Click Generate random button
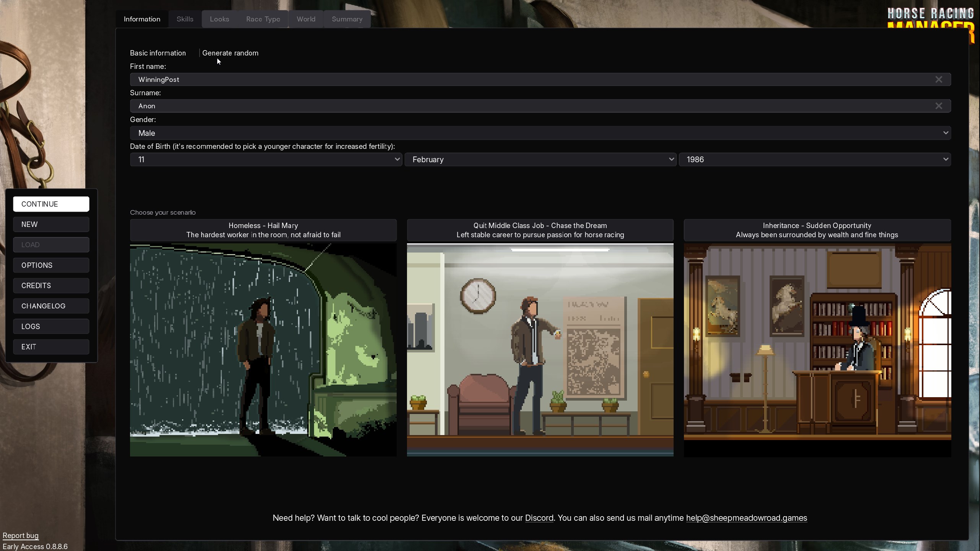The height and width of the screenshot is (551, 980). point(230,53)
